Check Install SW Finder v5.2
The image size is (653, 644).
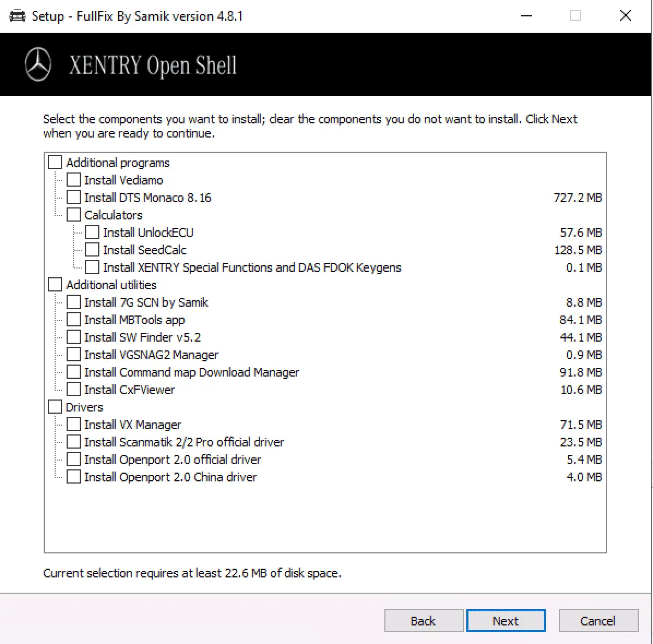73,337
